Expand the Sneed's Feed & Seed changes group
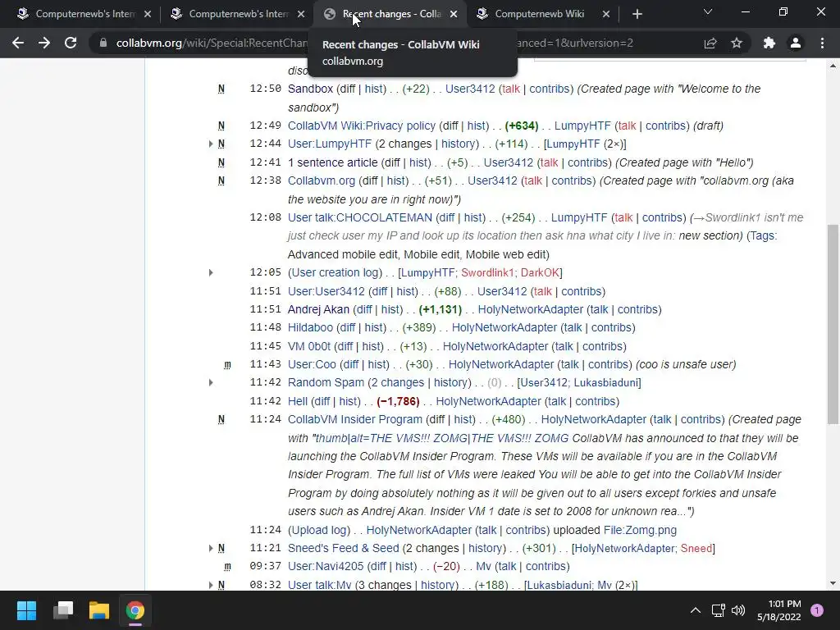This screenshot has height=630, width=840. (211, 548)
